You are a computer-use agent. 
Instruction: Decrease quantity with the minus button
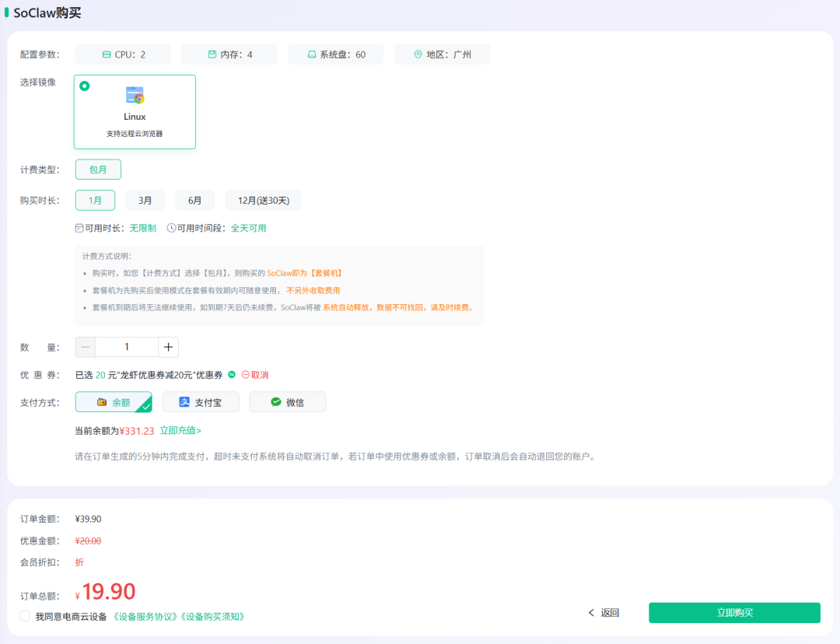86,347
